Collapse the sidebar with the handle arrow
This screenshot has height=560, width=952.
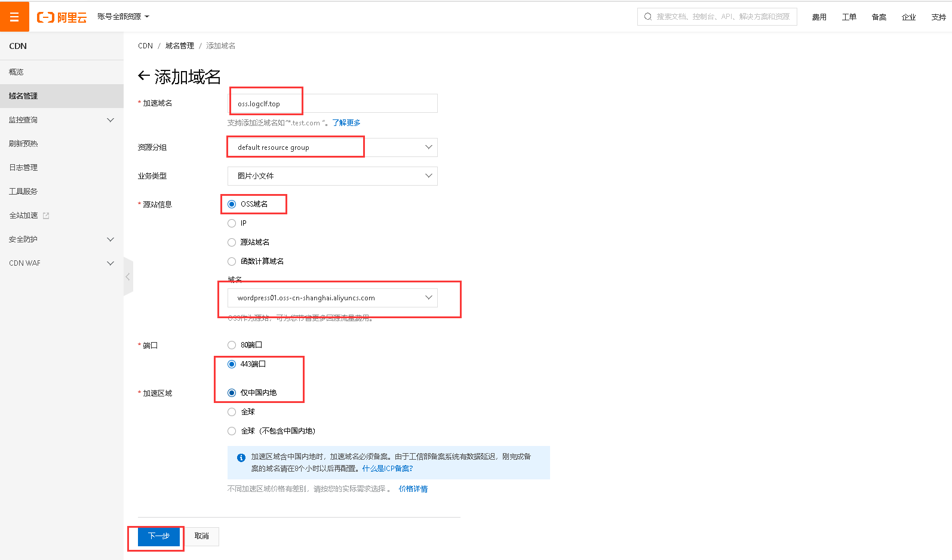(x=128, y=276)
